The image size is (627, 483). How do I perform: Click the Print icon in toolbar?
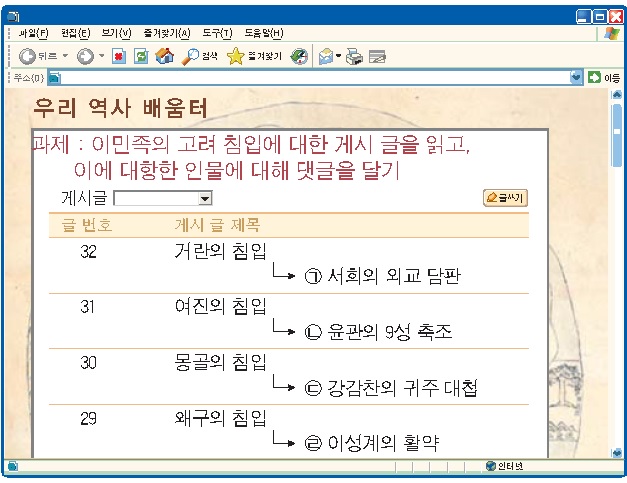coord(354,56)
